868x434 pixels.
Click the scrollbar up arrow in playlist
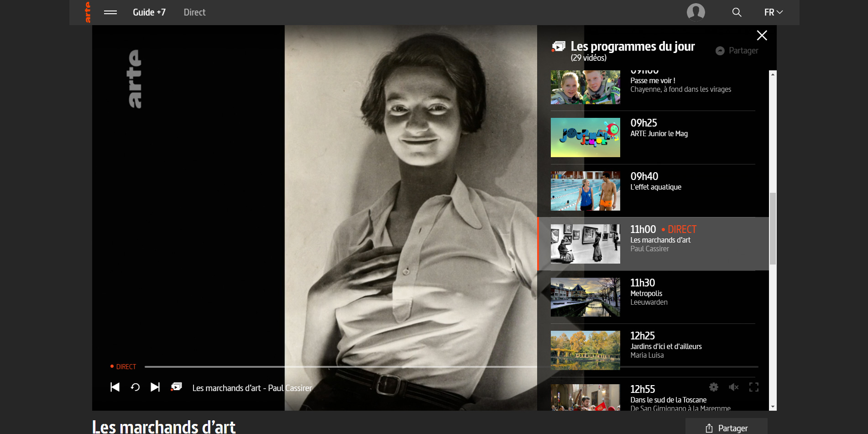tap(773, 74)
